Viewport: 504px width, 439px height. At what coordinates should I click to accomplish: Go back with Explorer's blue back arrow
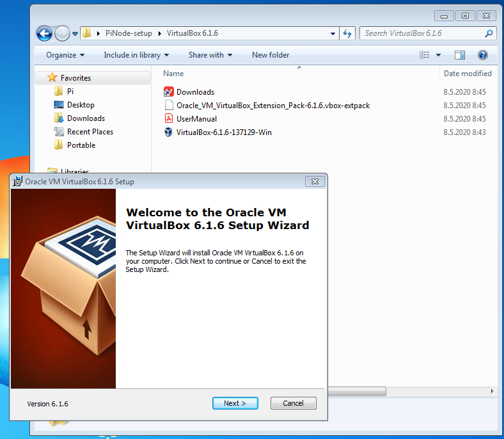[44, 33]
